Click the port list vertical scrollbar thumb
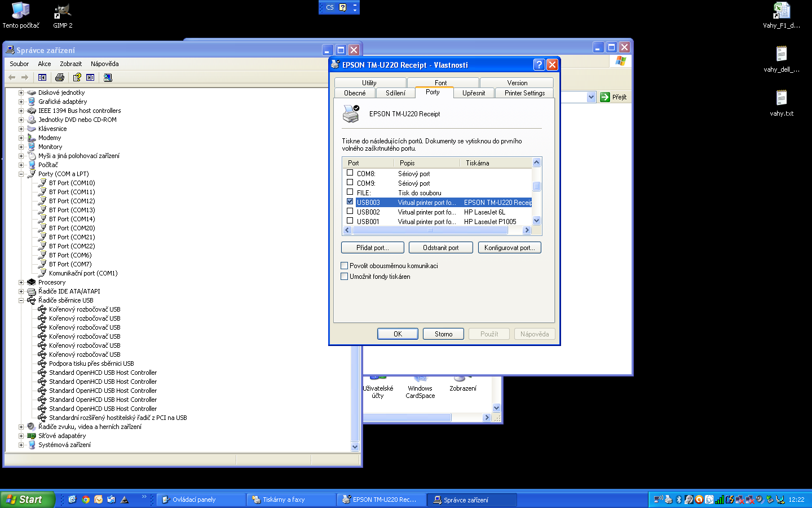The height and width of the screenshot is (508, 812). pos(536,186)
